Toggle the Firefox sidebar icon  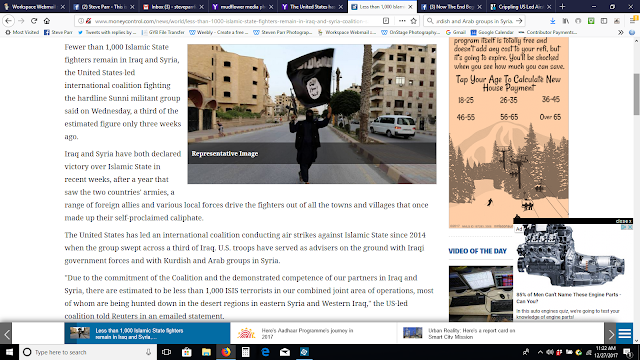coord(604,20)
